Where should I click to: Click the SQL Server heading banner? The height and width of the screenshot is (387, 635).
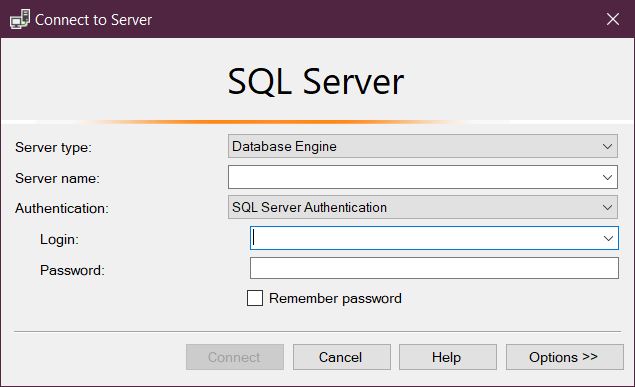(316, 81)
